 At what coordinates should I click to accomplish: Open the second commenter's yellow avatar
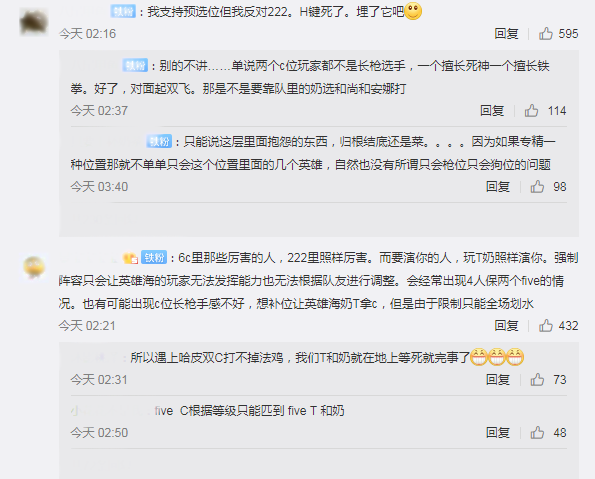pyautogui.click(x=34, y=267)
